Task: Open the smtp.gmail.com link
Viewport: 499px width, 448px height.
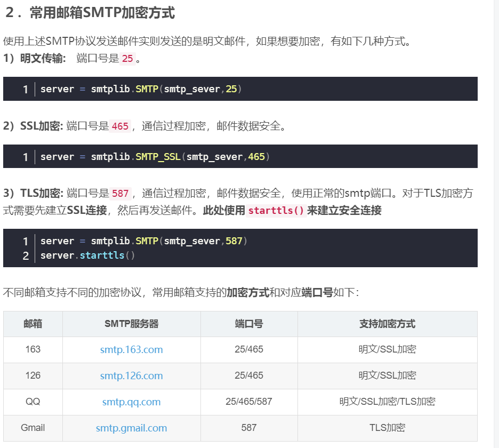Action: (132, 428)
